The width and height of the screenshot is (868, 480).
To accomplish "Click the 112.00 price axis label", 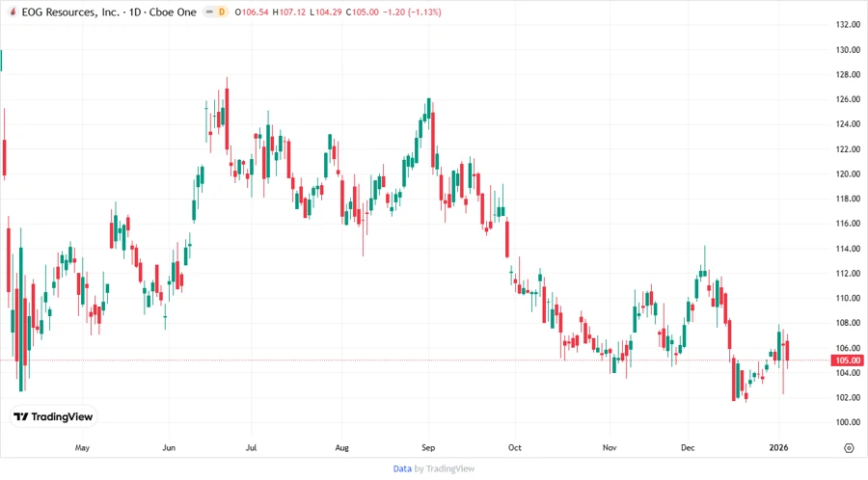I will [848, 273].
